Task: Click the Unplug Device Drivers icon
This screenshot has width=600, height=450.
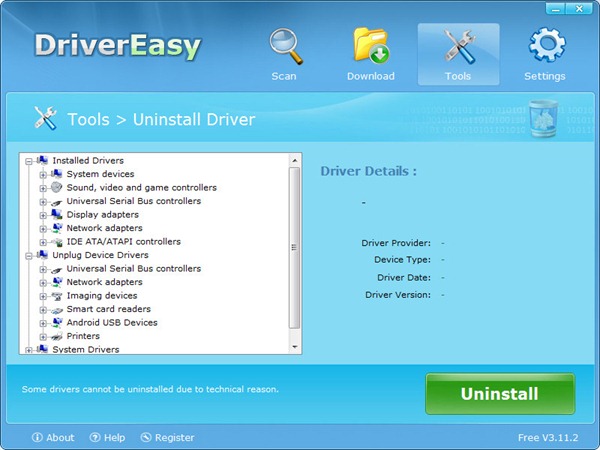Action: click(42, 254)
